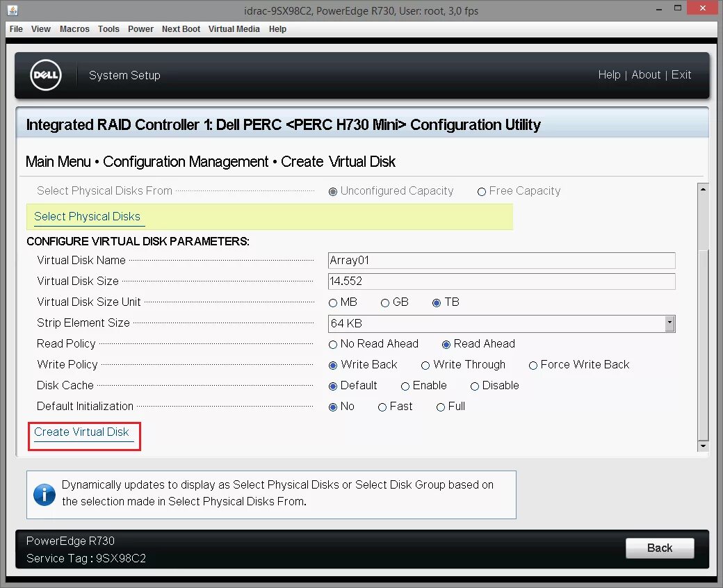Viewport: 723px width, 588px height.
Task: Open Select Physical Disks
Action: pyautogui.click(x=88, y=216)
